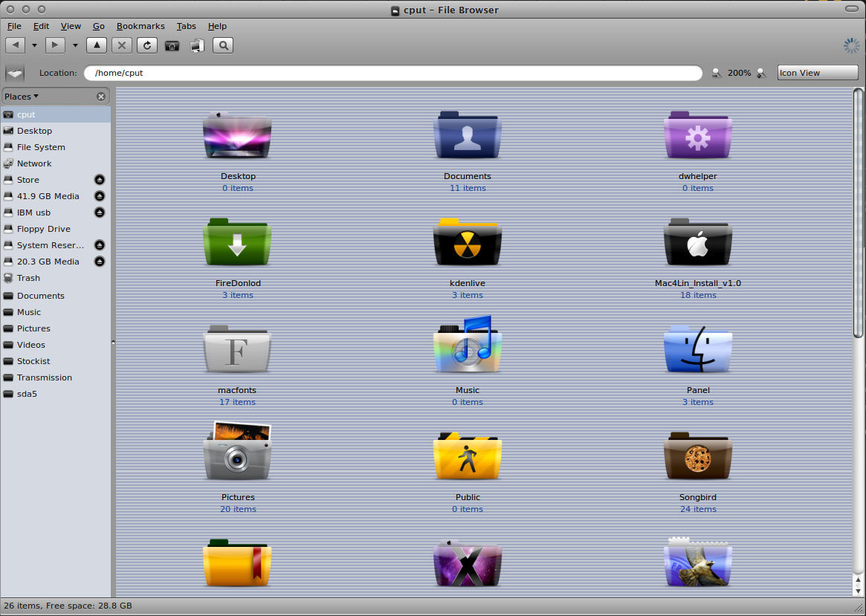Screen dimensions: 866x616
Task: Zoom out with the minus magnifier
Action: coord(717,73)
